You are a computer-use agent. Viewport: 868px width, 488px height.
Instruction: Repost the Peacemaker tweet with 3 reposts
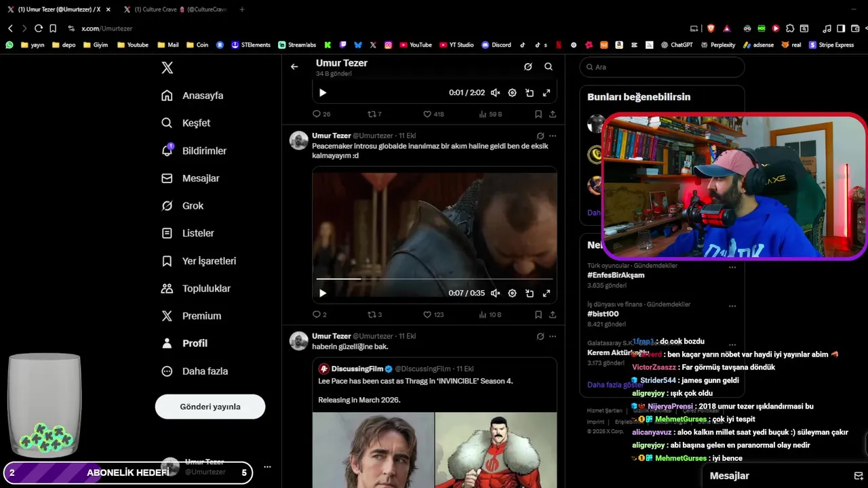click(x=374, y=314)
